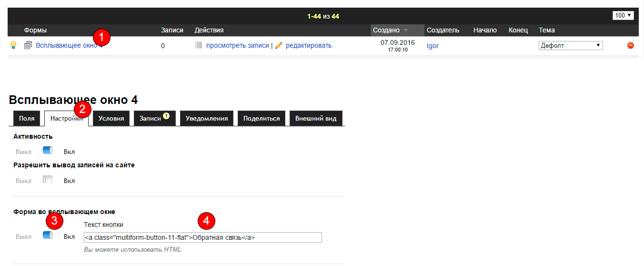Click the yellow badge on Записи tab
Viewport: 644px width, 266px height.
coord(166,115)
